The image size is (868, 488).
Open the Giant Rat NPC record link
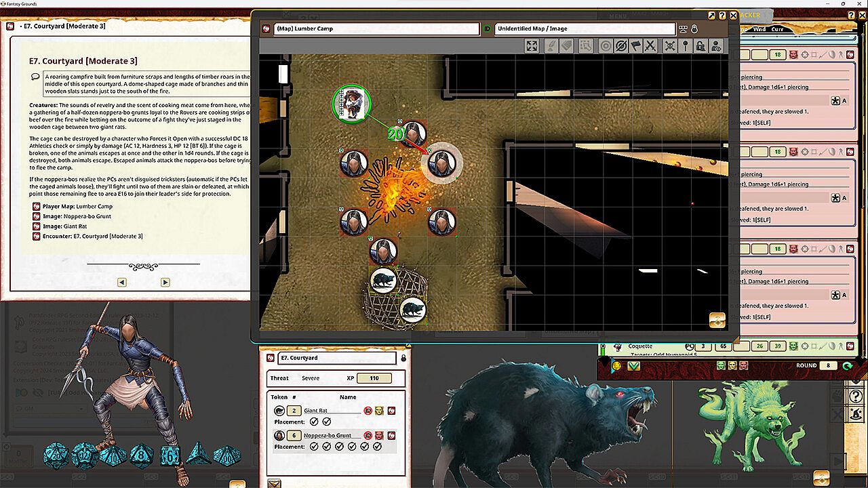pyautogui.click(x=391, y=411)
